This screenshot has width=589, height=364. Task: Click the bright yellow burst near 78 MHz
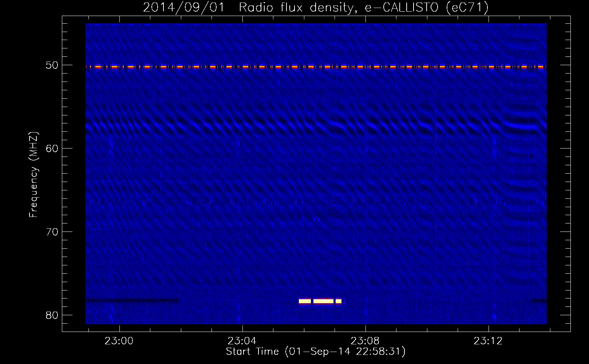pos(320,301)
